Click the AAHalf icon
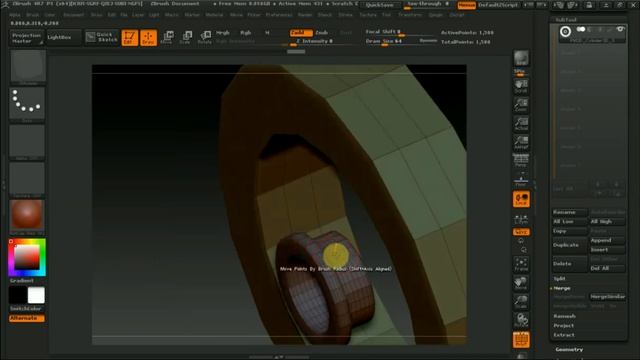 pyautogui.click(x=521, y=143)
